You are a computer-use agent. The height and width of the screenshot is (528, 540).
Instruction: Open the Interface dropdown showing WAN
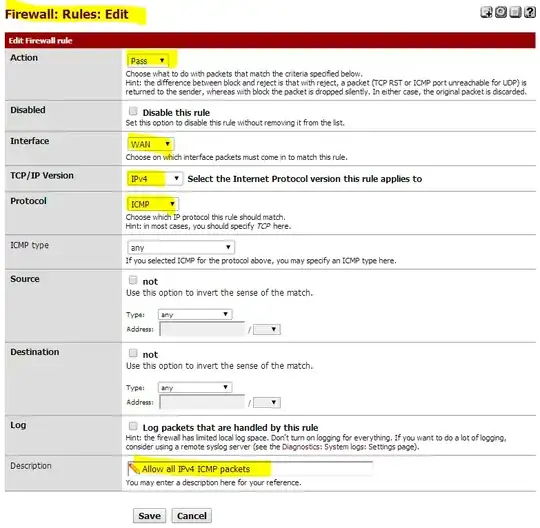tap(150, 144)
